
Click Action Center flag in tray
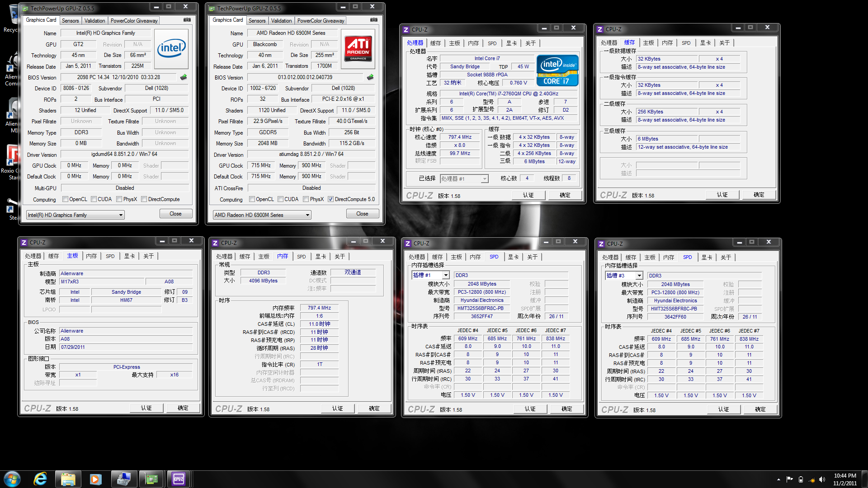point(789,479)
